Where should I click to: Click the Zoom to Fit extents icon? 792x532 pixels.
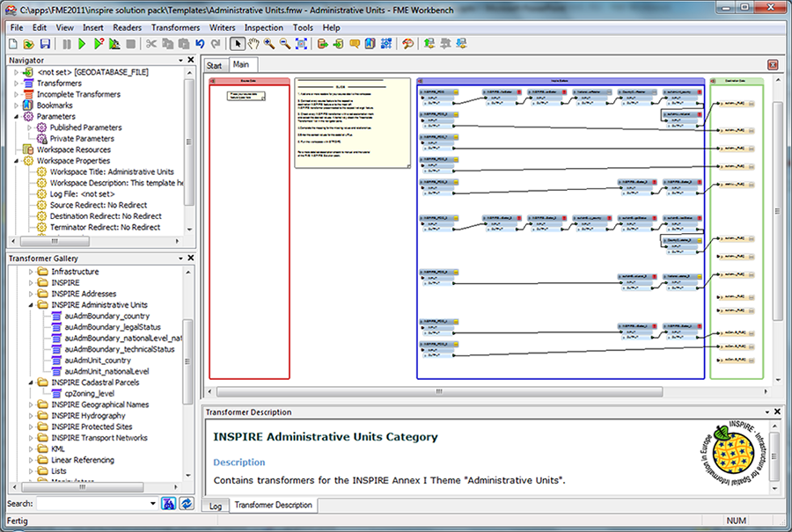pos(302,45)
